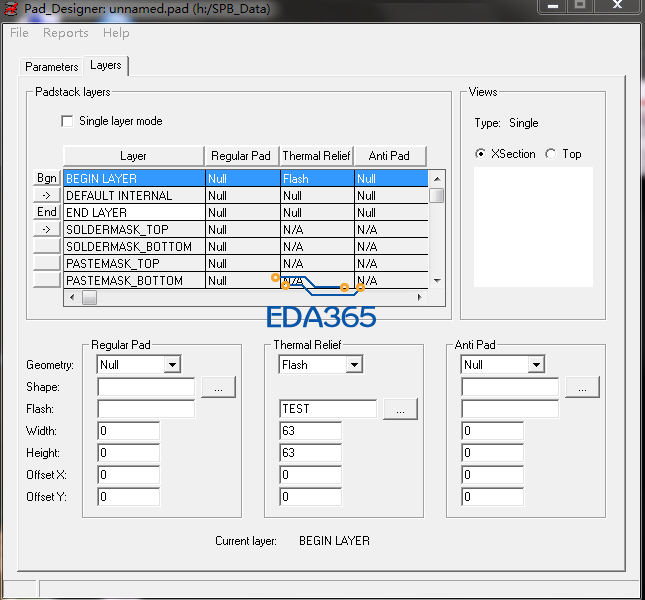Screen dimensions: 645x600
Task: Minimize the Pad Designer window
Action: (553, 6)
